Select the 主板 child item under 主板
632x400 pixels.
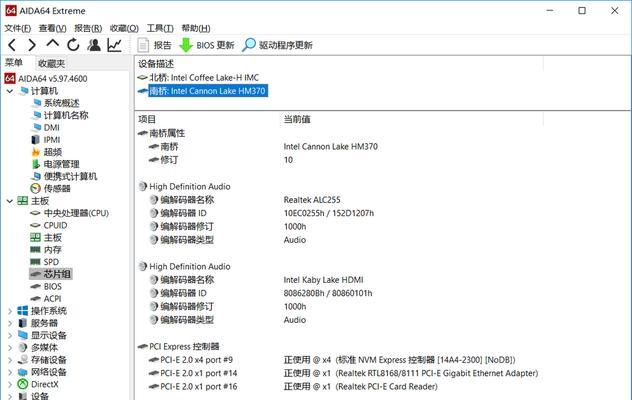(x=52, y=238)
